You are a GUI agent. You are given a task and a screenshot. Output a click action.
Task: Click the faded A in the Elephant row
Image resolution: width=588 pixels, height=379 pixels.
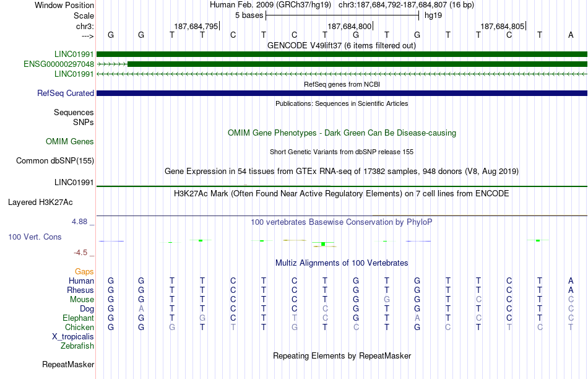[417, 318]
